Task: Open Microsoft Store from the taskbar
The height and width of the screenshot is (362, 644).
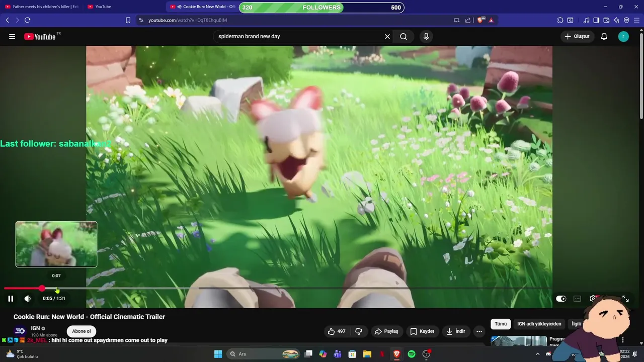Action: (352, 354)
